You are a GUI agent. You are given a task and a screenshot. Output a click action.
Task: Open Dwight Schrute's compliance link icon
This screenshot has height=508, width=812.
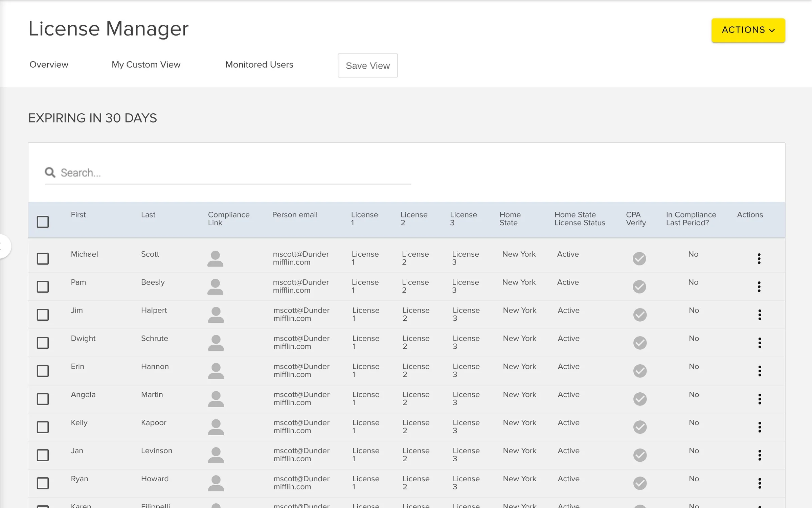(216, 343)
